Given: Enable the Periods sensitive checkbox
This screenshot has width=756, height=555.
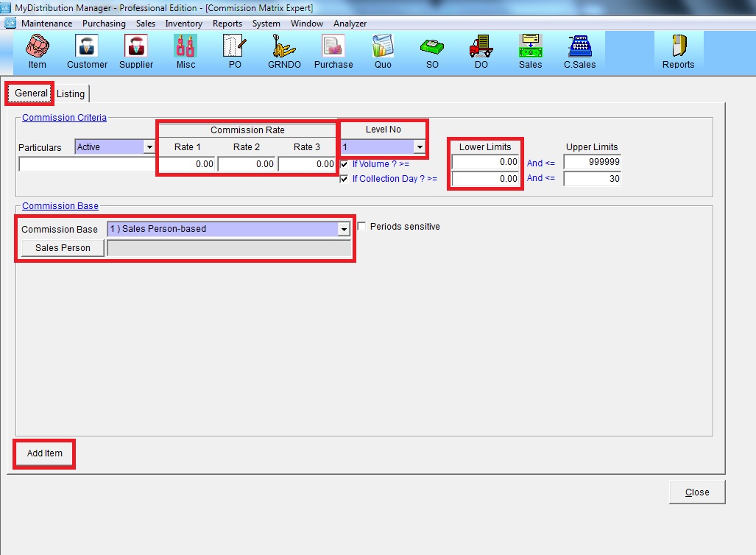Looking at the screenshot, I should point(361,227).
